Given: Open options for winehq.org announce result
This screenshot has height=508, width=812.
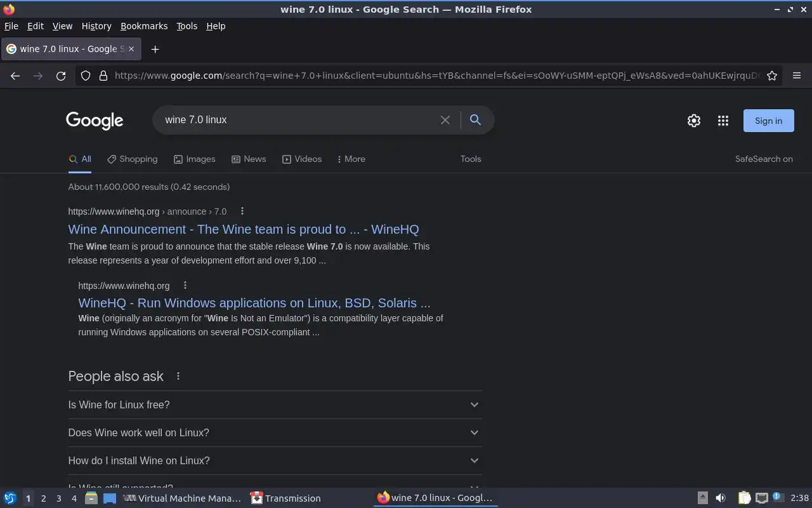Looking at the screenshot, I should (x=242, y=211).
